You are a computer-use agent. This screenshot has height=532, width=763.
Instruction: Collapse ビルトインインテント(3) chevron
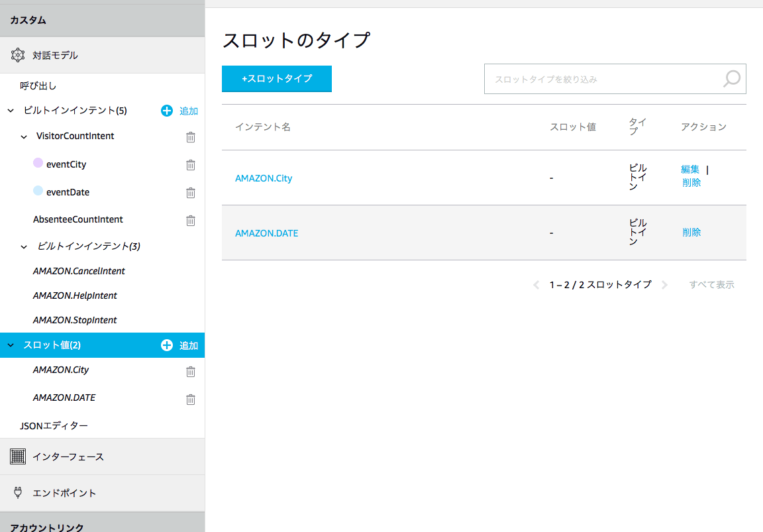[x=24, y=246]
